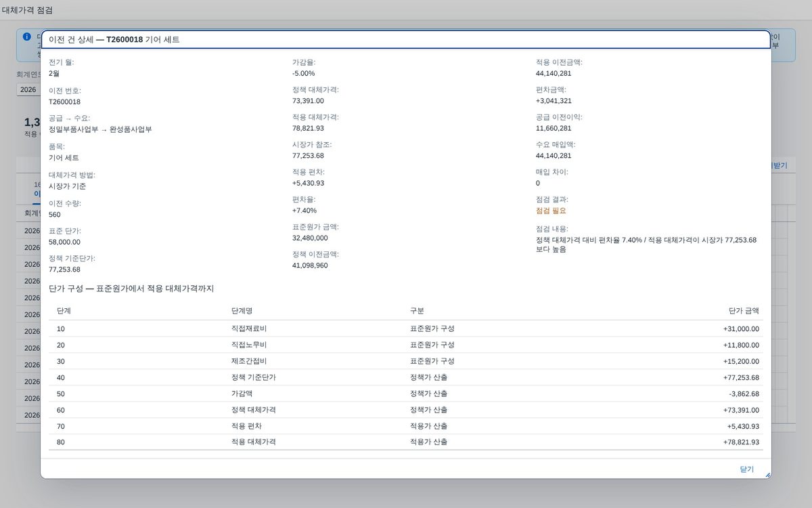Click the amount +15,200.00
Screen dimensions: 812x508
pyautogui.click(x=741, y=361)
